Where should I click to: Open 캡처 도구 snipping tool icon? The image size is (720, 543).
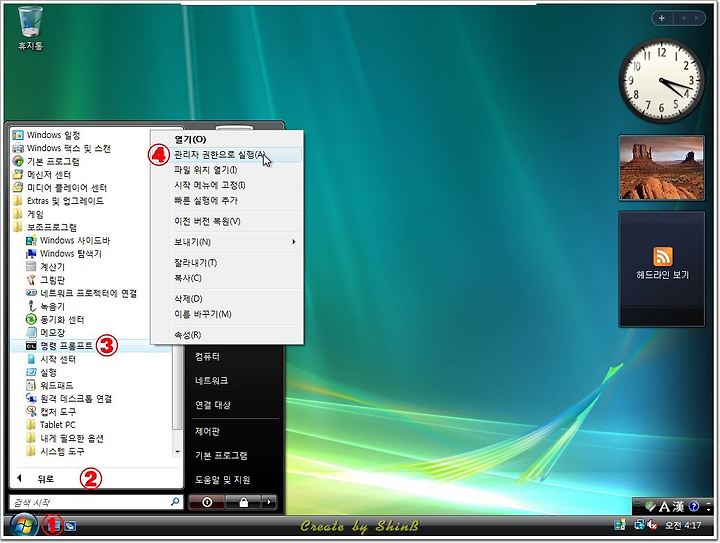(31, 411)
